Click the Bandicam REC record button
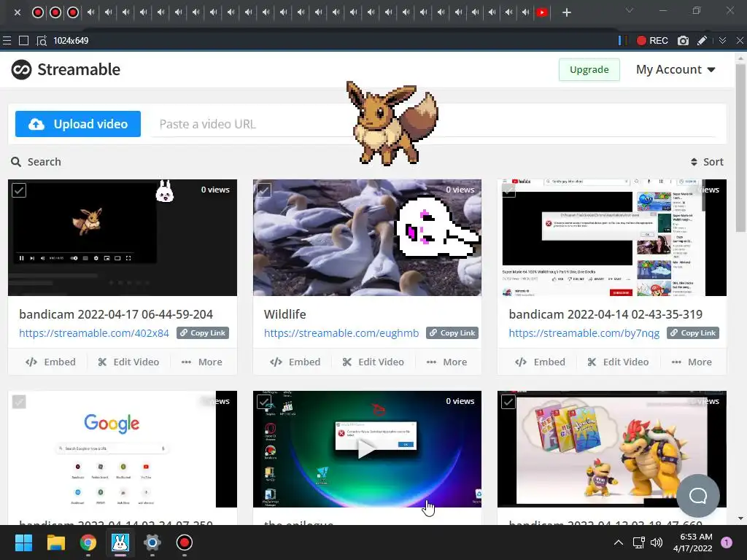747x560 pixels. click(x=652, y=41)
